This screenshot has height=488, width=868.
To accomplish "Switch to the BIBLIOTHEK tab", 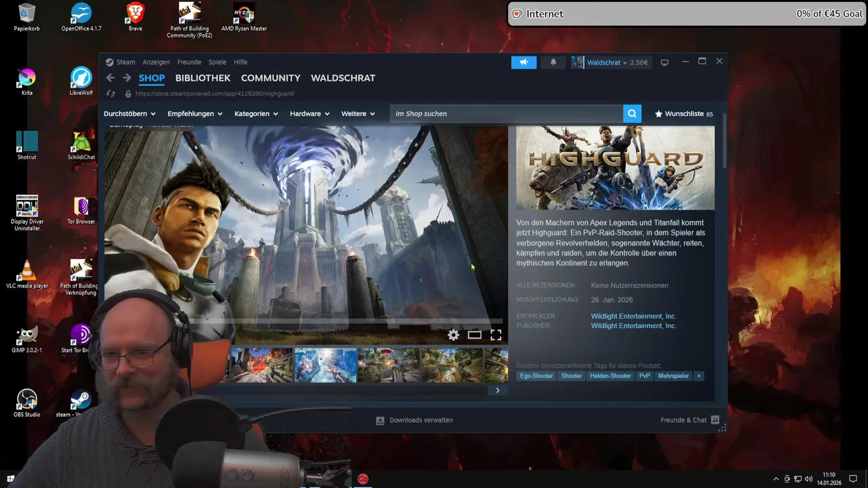I will (203, 78).
